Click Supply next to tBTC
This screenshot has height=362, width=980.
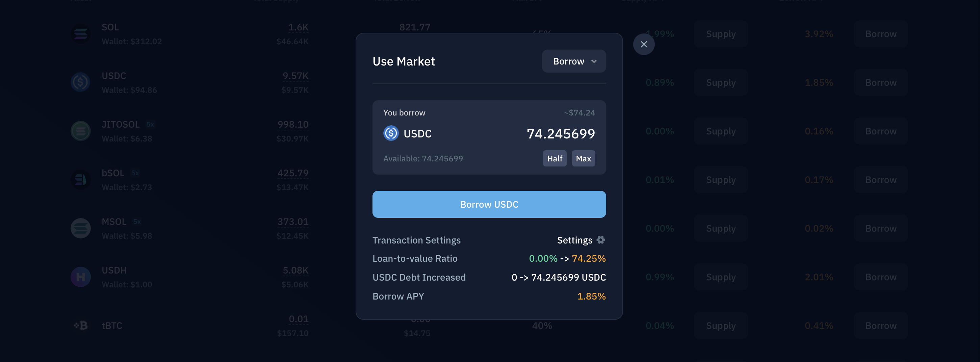[x=720, y=326]
